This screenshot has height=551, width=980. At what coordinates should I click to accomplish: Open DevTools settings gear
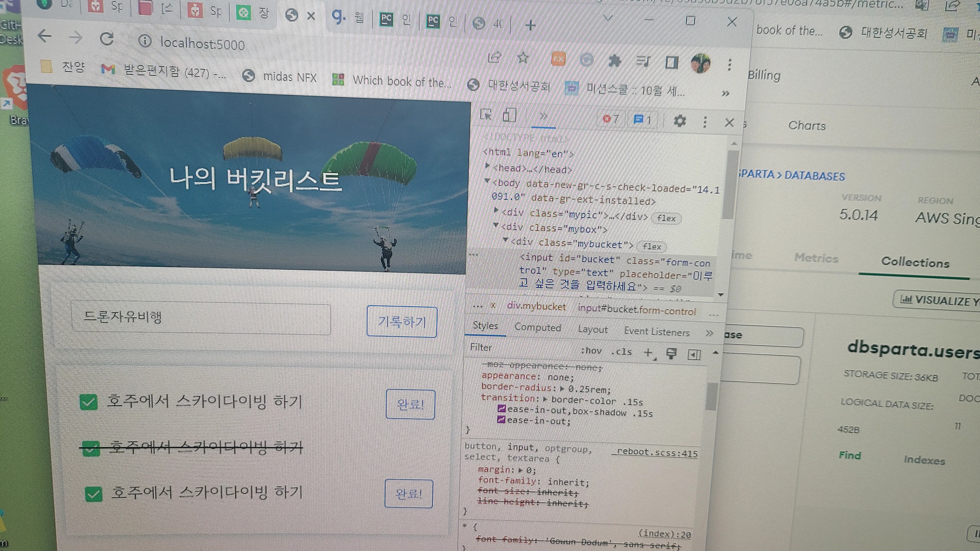[x=680, y=121]
